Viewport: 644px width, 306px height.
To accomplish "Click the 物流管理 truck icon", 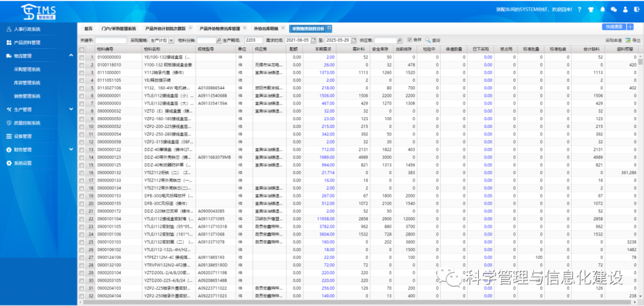I will point(8,56).
